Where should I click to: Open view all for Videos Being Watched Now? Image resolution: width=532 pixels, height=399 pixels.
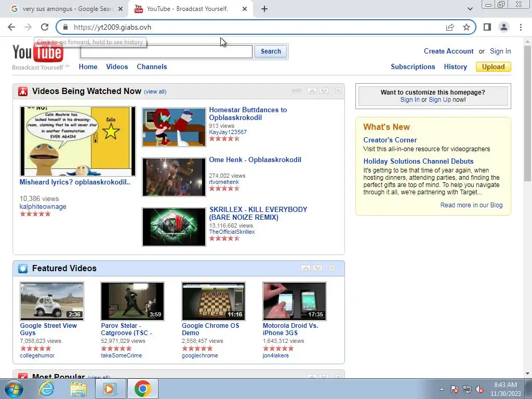click(x=155, y=91)
